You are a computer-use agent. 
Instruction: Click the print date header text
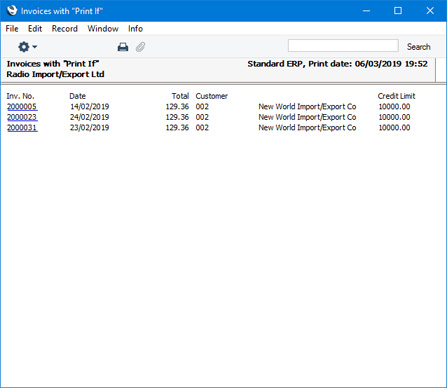click(337, 64)
